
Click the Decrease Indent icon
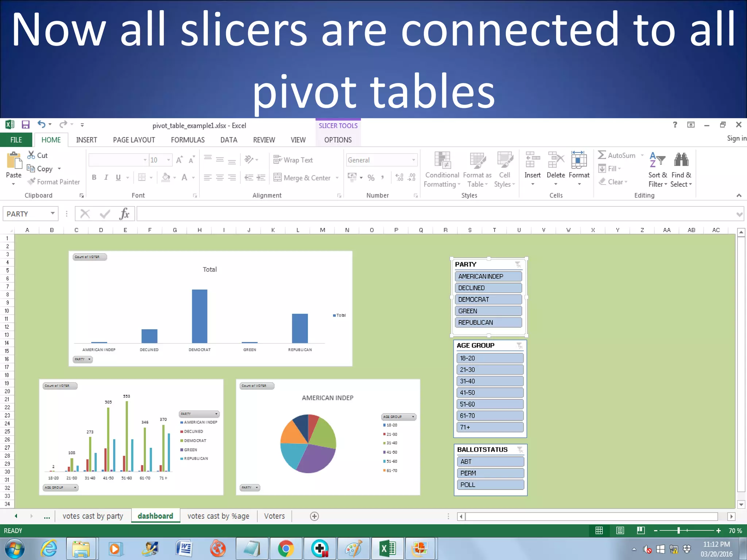click(x=249, y=178)
